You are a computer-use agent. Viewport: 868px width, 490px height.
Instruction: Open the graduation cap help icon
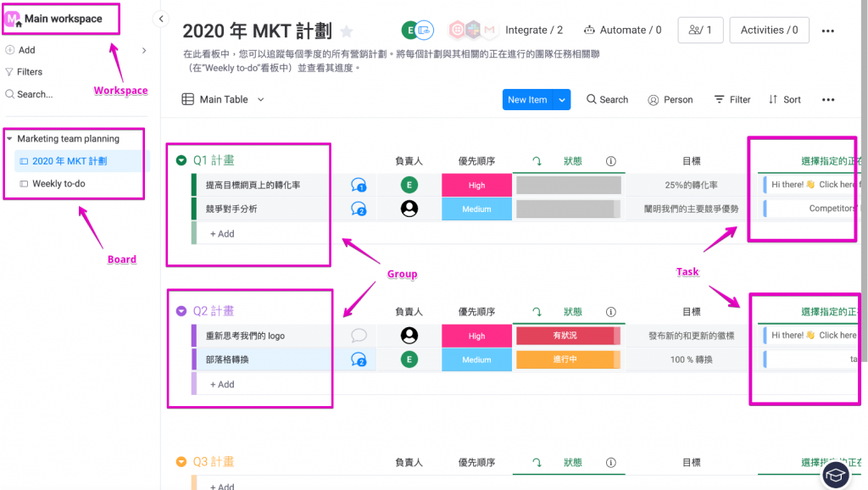coord(836,475)
